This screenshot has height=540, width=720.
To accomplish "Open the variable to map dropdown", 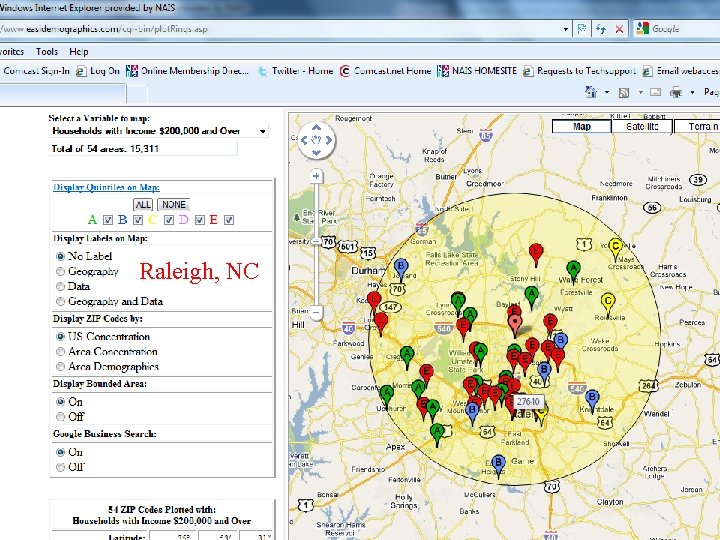I will 159,131.
